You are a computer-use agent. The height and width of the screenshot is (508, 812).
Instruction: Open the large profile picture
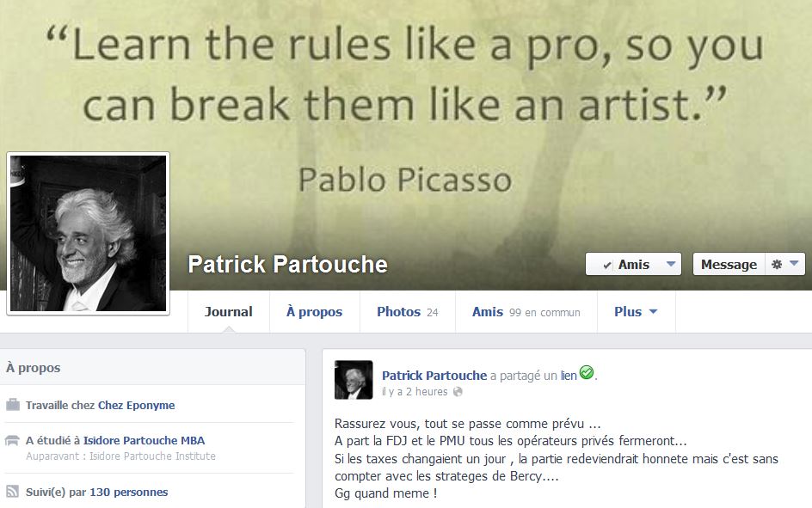coord(88,233)
